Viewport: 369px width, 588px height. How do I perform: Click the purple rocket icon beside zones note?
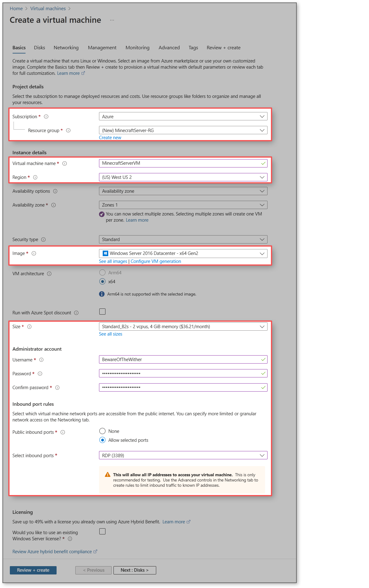pyautogui.click(x=102, y=214)
